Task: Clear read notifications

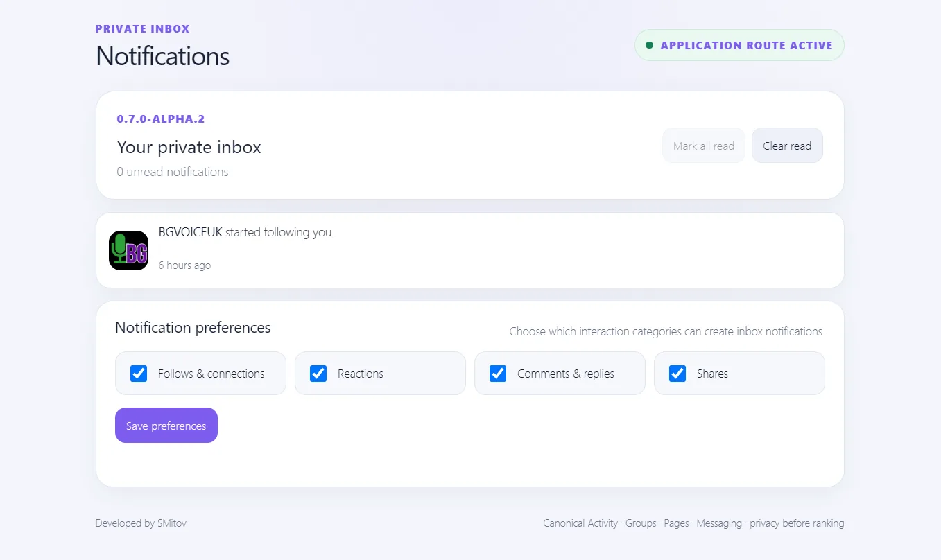Action: pos(787,146)
